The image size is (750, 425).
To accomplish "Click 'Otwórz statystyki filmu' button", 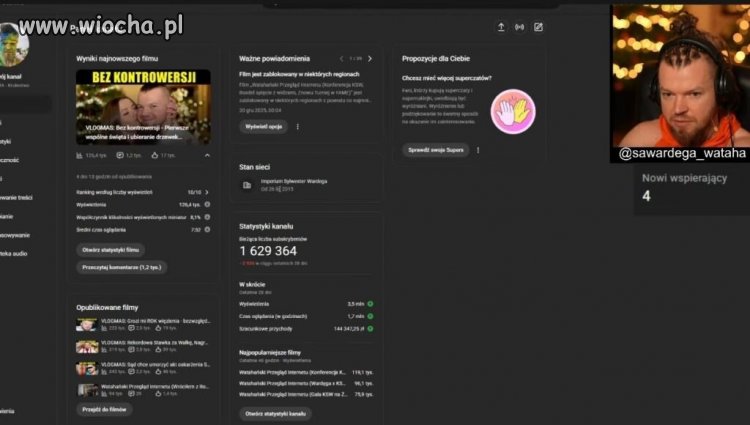I will pos(110,250).
